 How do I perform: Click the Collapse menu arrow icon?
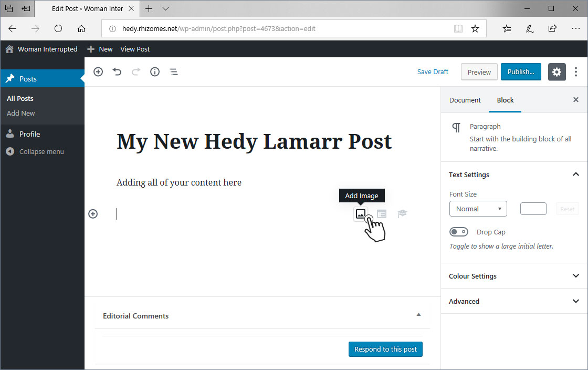click(10, 151)
